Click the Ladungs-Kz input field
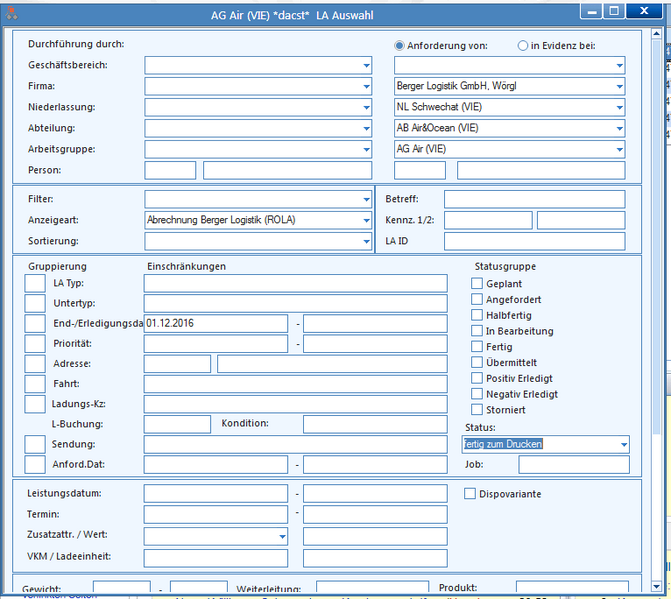The height and width of the screenshot is (599, 671). click(x=296, y=404)
